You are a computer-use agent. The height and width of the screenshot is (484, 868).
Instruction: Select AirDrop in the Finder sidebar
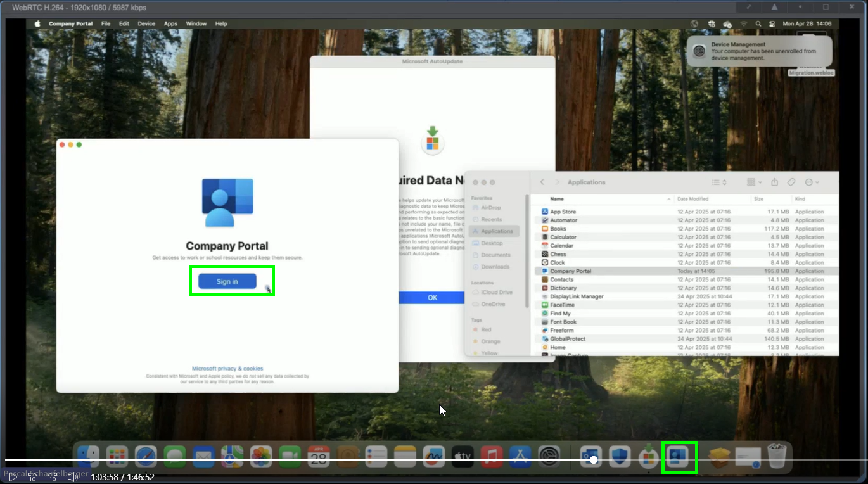(x=491, y=208)
